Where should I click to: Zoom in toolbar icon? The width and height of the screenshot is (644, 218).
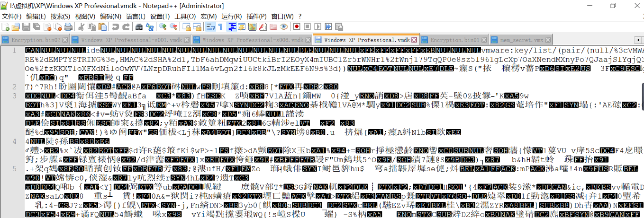pyautogui.click(x=163, y=26)
